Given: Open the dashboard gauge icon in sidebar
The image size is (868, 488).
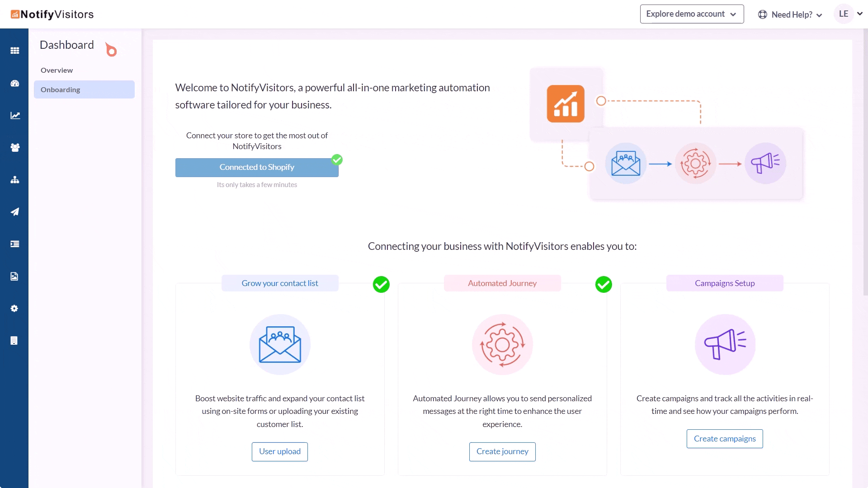Looking at the screenshot, I should pyautogui.click(x=14, y=83).
